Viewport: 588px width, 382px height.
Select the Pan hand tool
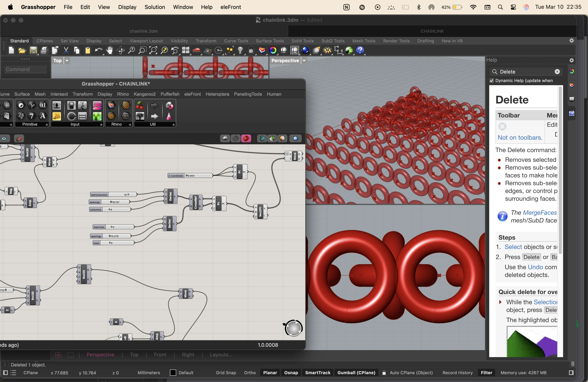(x=109, y=50)
